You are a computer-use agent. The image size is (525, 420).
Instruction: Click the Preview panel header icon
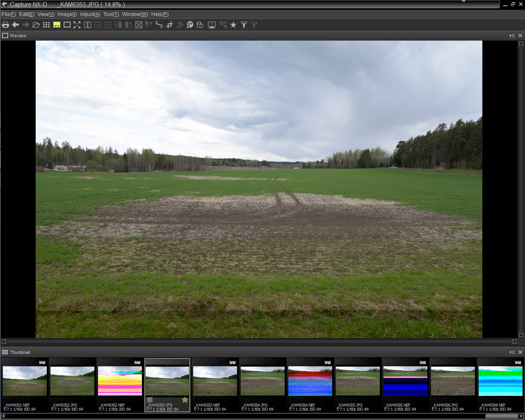[x=5, y=36]
